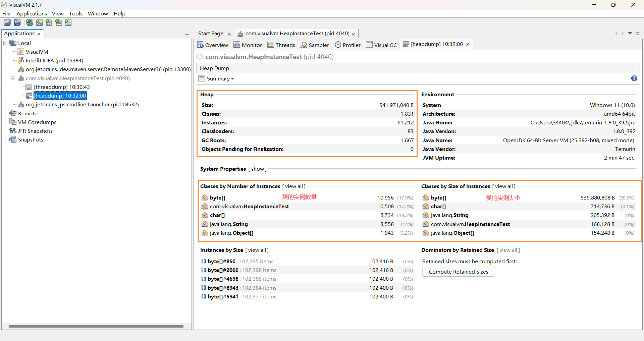644x341 pixels.
Task: Click the VisualVM application icon in tree
Action: 21,52
